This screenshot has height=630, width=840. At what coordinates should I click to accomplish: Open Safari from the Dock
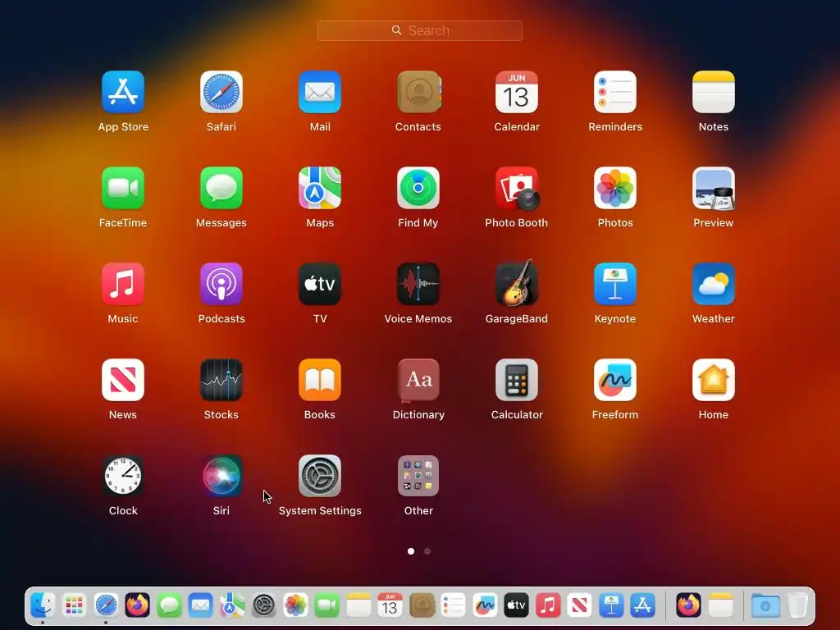pos(106,606)
